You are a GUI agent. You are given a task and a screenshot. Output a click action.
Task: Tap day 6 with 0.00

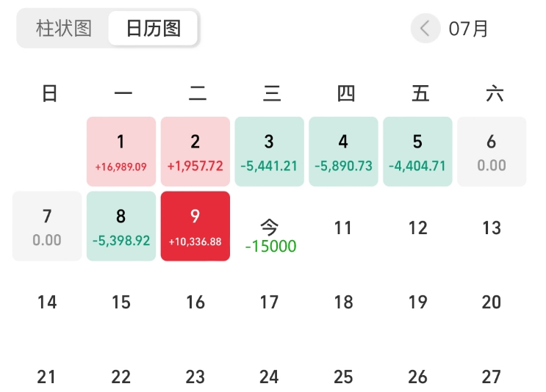pos(492,152)
